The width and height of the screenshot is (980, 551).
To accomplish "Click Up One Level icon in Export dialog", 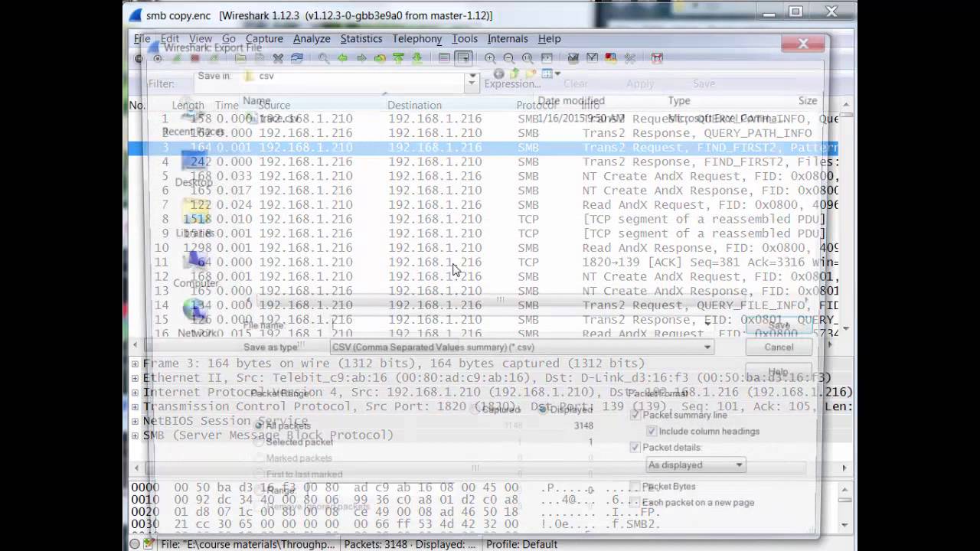I will point(514,73).
